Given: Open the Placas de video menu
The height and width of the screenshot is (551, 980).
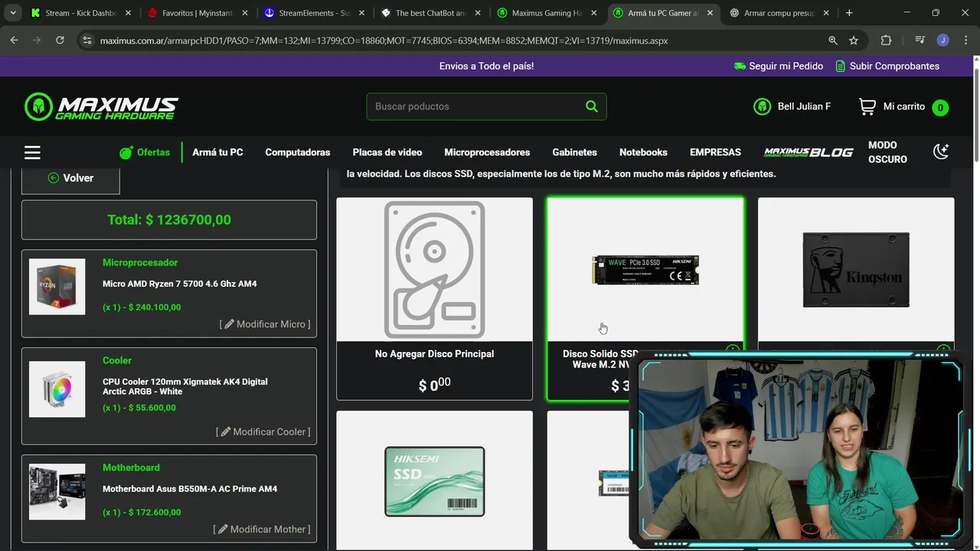Looking at the screenshot, I should point(387,152).
